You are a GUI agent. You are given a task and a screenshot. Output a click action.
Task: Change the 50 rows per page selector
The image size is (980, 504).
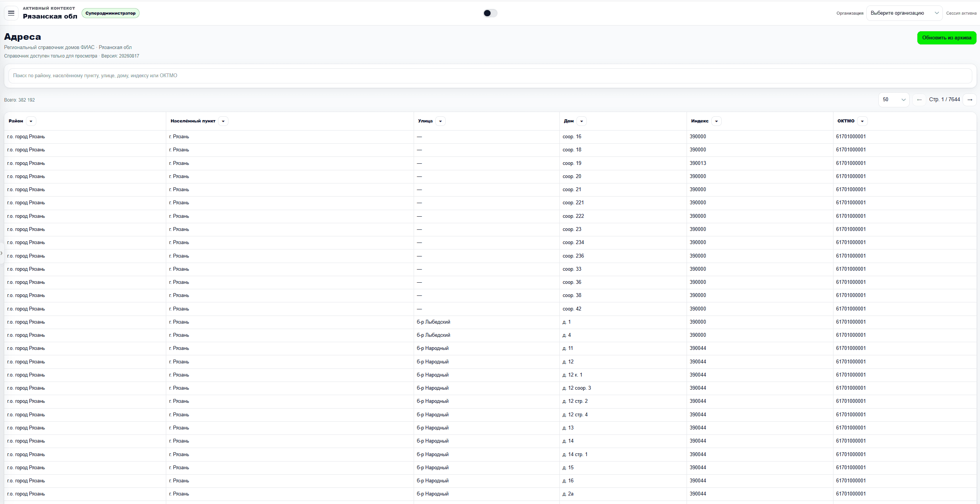coord(894,100)
